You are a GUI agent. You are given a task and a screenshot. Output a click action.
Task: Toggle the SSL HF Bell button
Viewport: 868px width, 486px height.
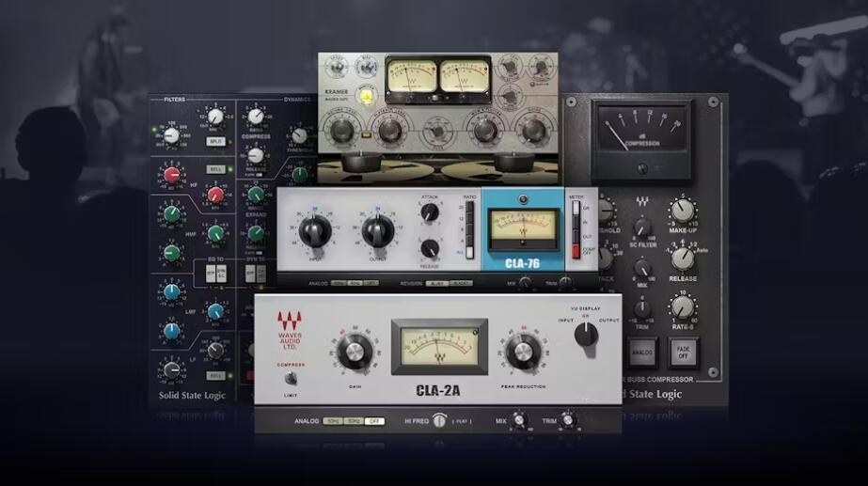(215, 169)
